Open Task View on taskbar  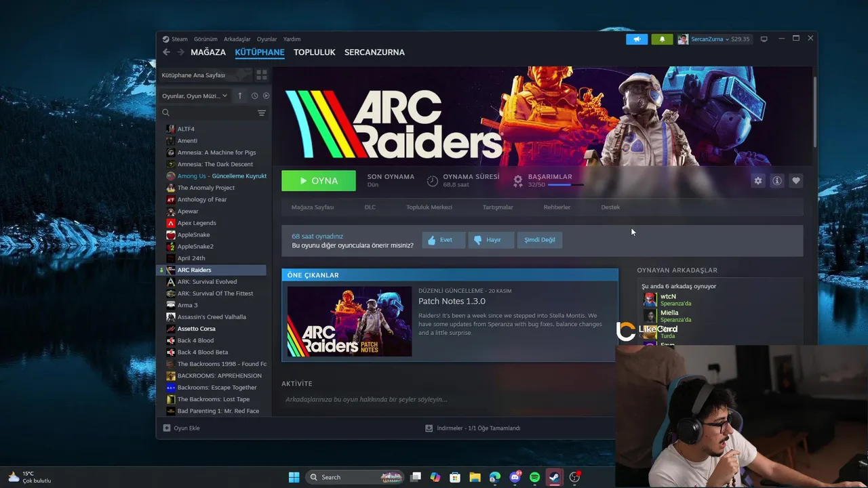pyautogui.click(x=416, y=477)
